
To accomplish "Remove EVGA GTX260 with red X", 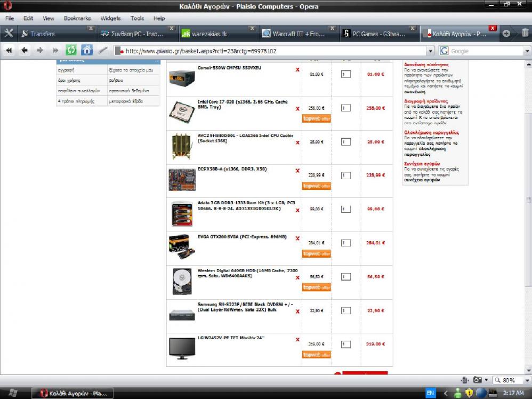I will click(x=297, y=238).
